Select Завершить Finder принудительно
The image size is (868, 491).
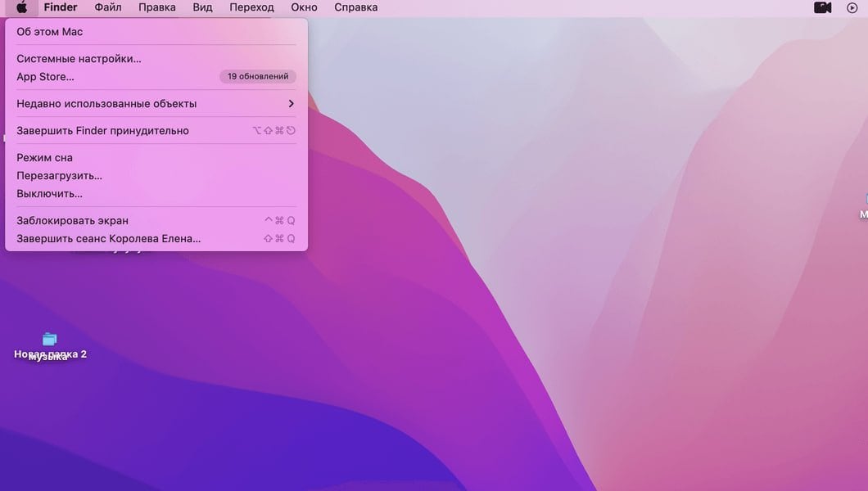[x=103, y=131]
